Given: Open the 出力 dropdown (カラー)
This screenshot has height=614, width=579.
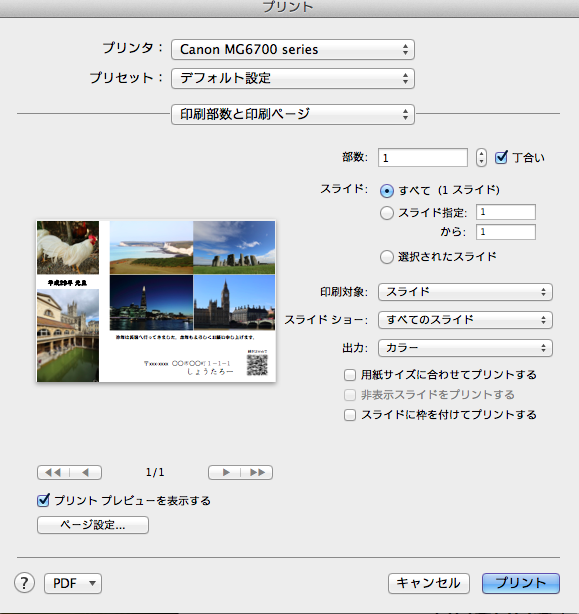Looking at the screenshot, I should click(465, 348).
